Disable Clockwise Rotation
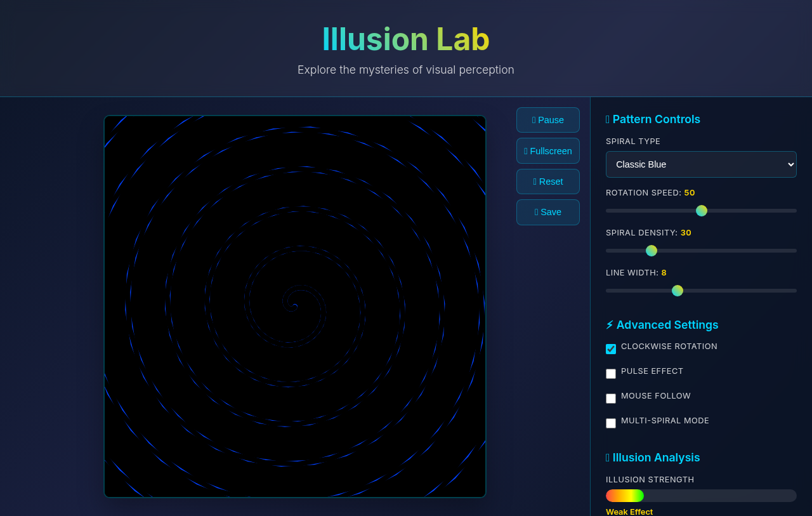The height and width of the screenshot is (516, 812). pyautogui.click(x=611, y=348)
